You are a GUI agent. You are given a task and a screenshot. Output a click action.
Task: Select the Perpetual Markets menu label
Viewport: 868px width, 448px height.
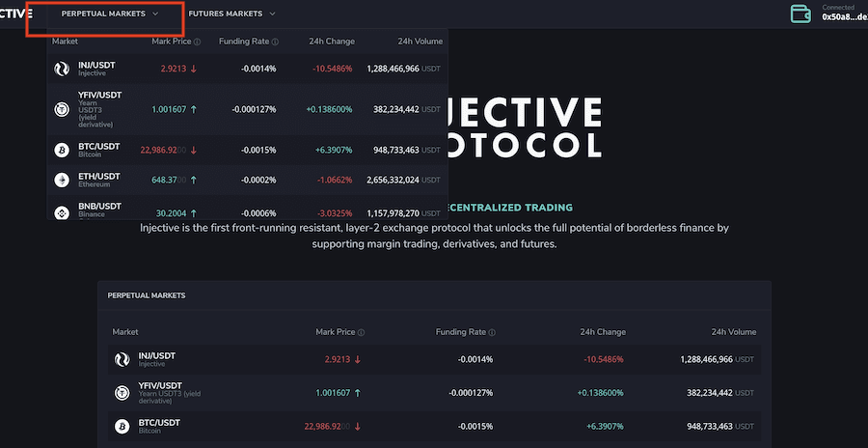[x=103, y=14]
